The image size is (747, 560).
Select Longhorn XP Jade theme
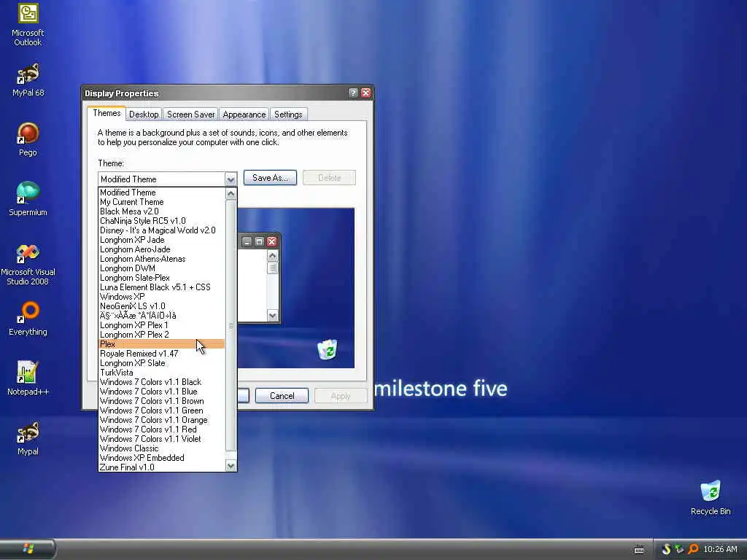[161, 240]
